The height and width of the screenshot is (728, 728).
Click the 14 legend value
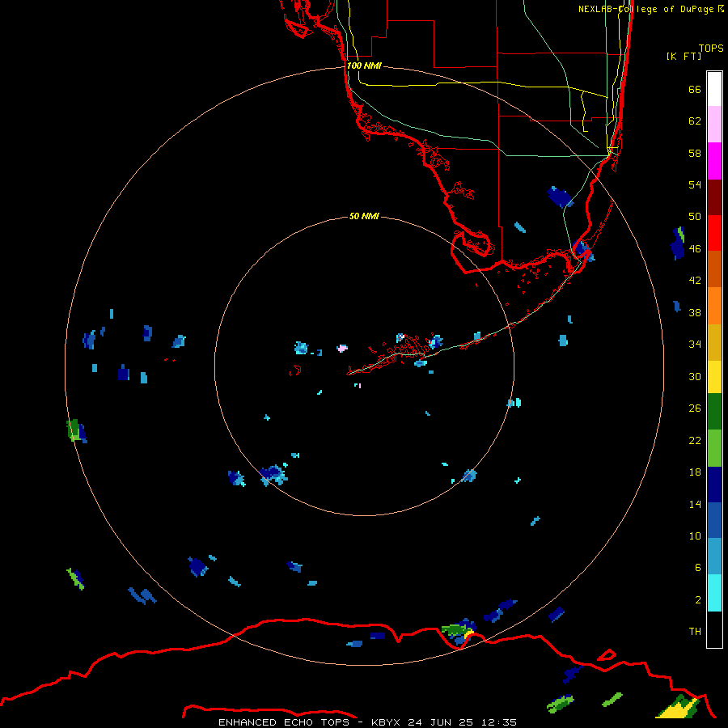(x=695, y=504)
